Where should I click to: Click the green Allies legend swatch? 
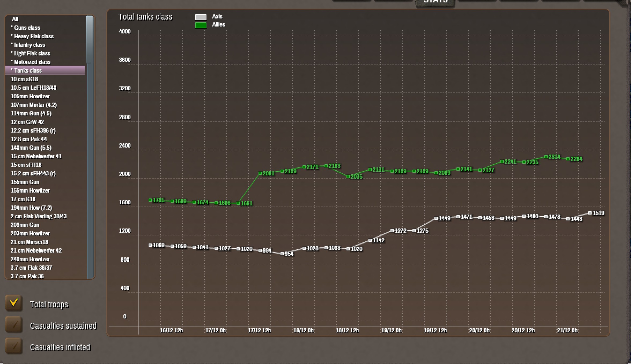[x=201, y=25]
